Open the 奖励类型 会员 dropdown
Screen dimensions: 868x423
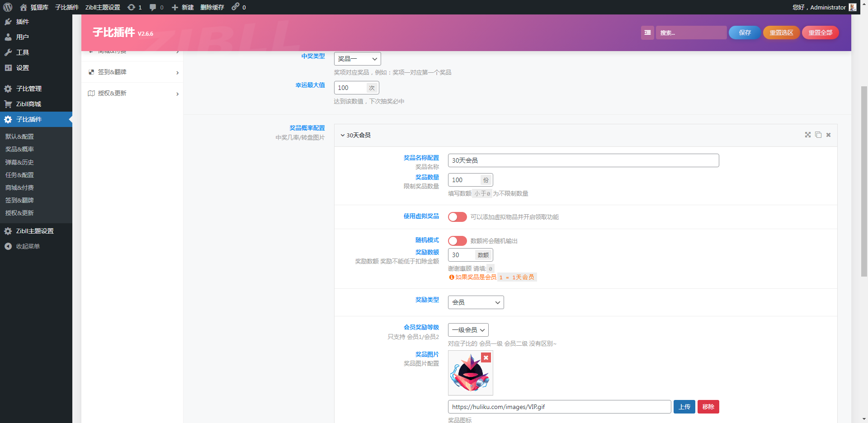pyautogui.click(x=476, y=302)
